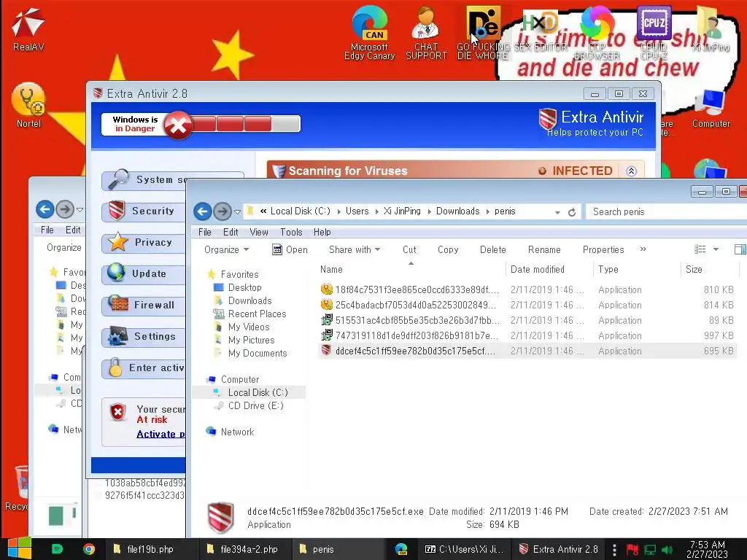The width and height of the screenshot is (747, 560).
Task: Select the Settings gear icon in Extra Antivir
Action: [117, 335]
